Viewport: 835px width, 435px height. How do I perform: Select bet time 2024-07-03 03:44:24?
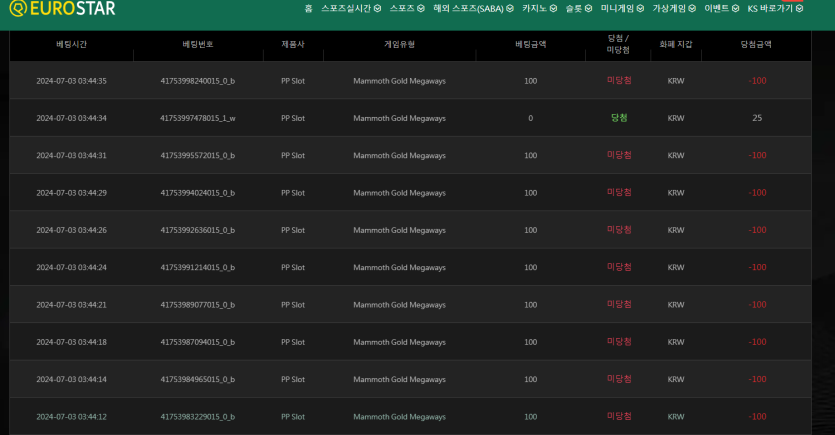71,267
